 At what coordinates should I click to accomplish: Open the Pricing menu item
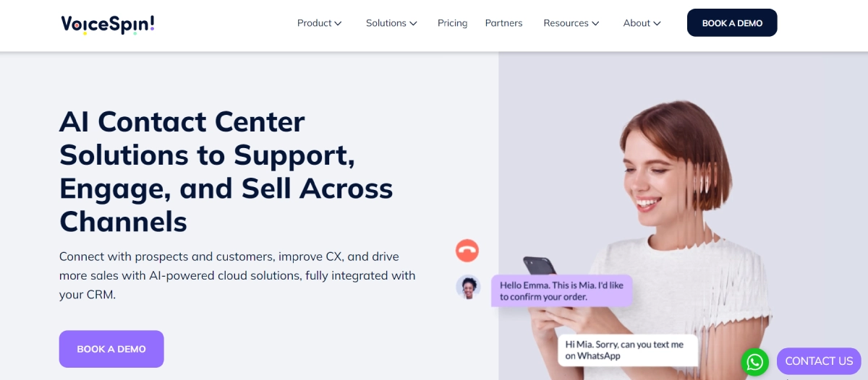coord(452,23)
